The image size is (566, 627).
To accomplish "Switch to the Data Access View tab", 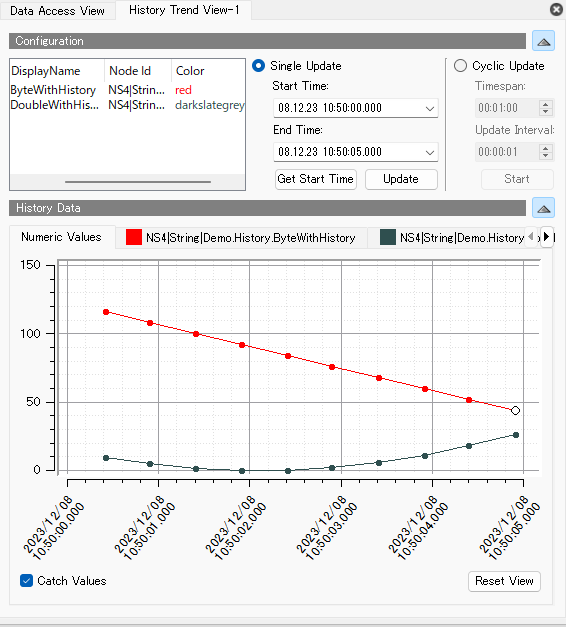I will coord(58,10).
